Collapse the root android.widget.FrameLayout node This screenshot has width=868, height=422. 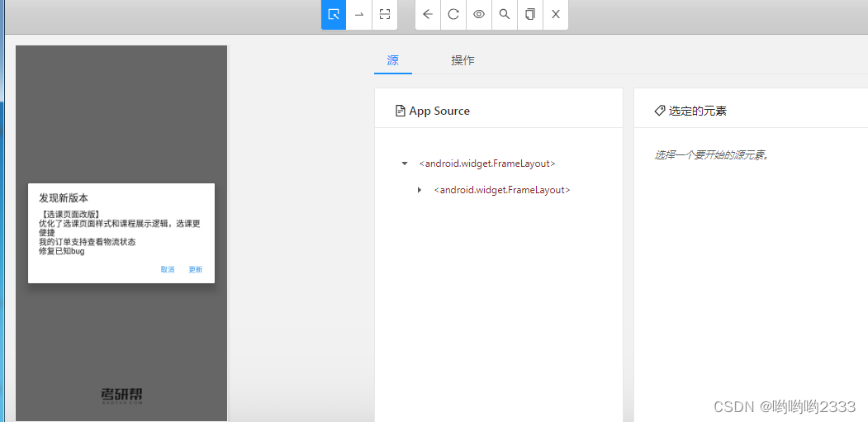405,164
